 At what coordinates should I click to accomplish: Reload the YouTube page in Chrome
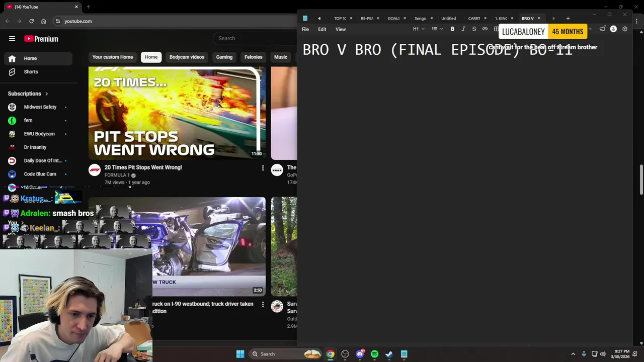31,21
